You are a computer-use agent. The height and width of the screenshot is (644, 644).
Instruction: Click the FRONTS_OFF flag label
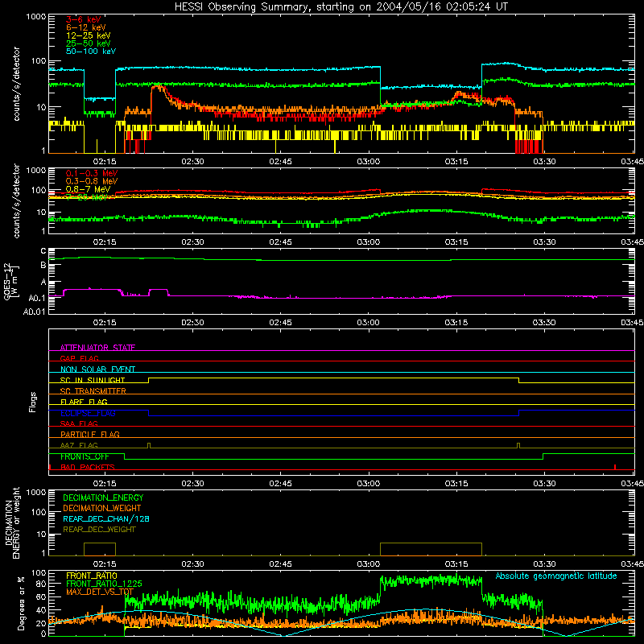tap(85, 456)
